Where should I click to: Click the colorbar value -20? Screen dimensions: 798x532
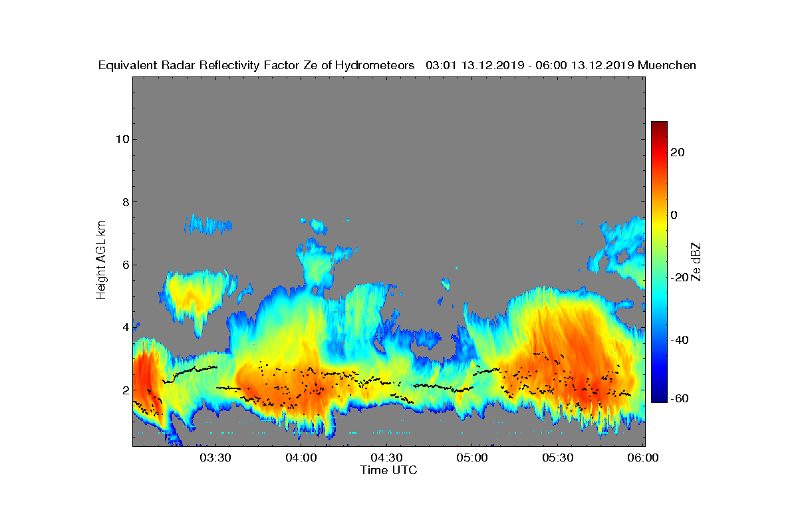[680, 277]
